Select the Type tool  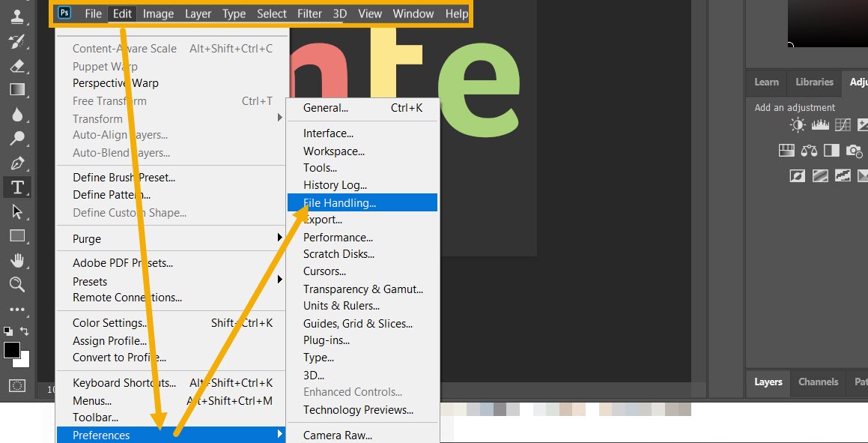coord(18,187)
